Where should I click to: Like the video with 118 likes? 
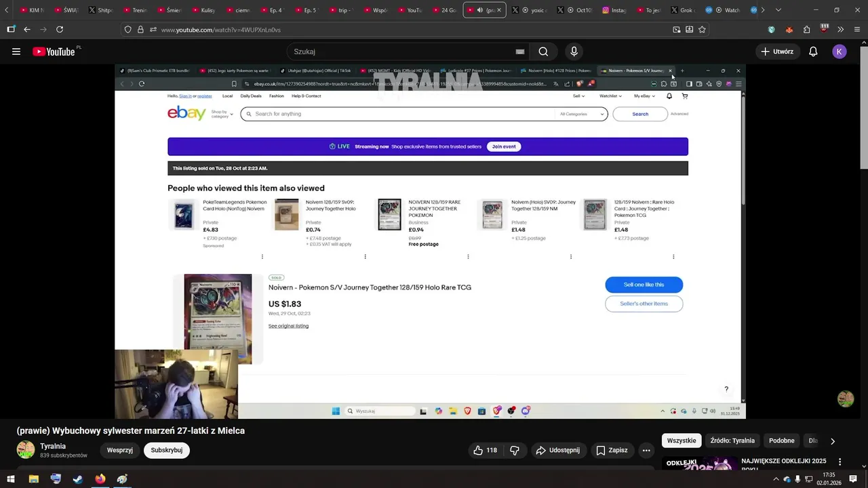click(x=485, y=450)
